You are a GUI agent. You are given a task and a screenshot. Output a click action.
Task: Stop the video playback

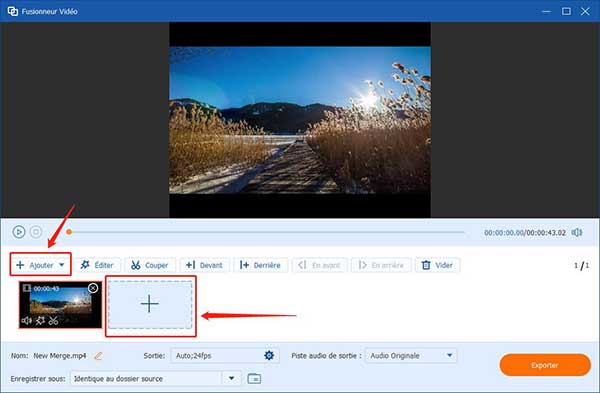coord(36,232)
